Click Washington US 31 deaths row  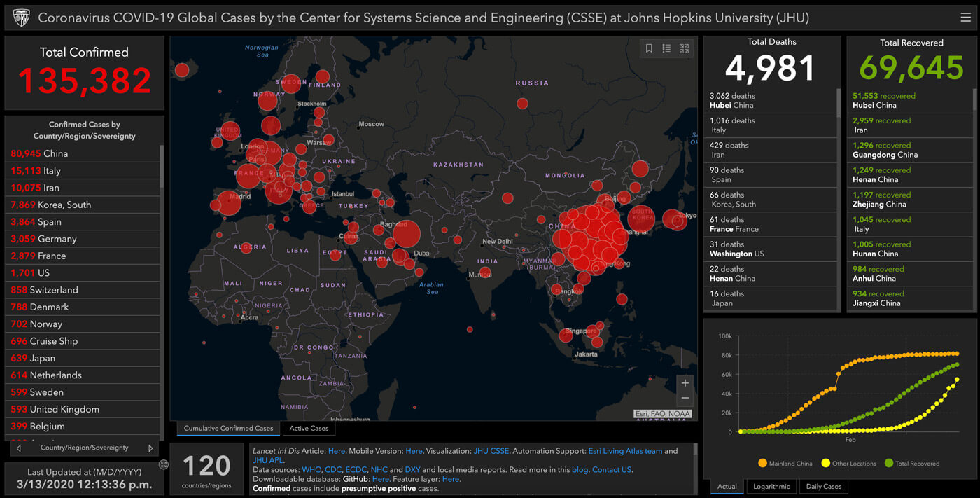coord(770,249)
